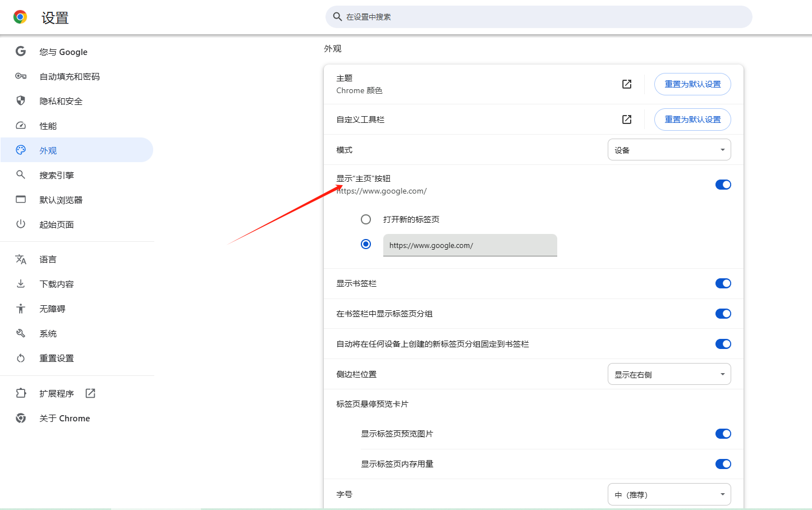Click the download icon beside 下载内容

tap(21, 284)
